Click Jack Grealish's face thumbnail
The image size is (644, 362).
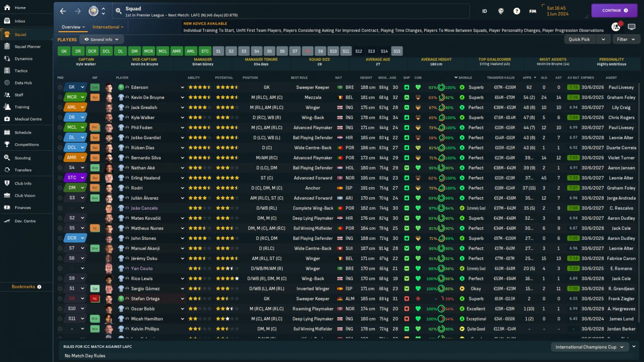click(x=109, y=108)
